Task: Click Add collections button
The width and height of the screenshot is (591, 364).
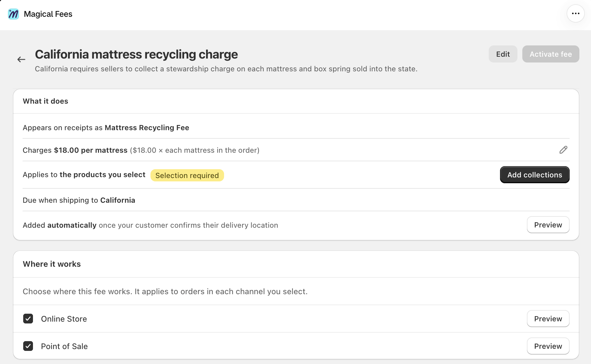Action: tap(535, 175)
